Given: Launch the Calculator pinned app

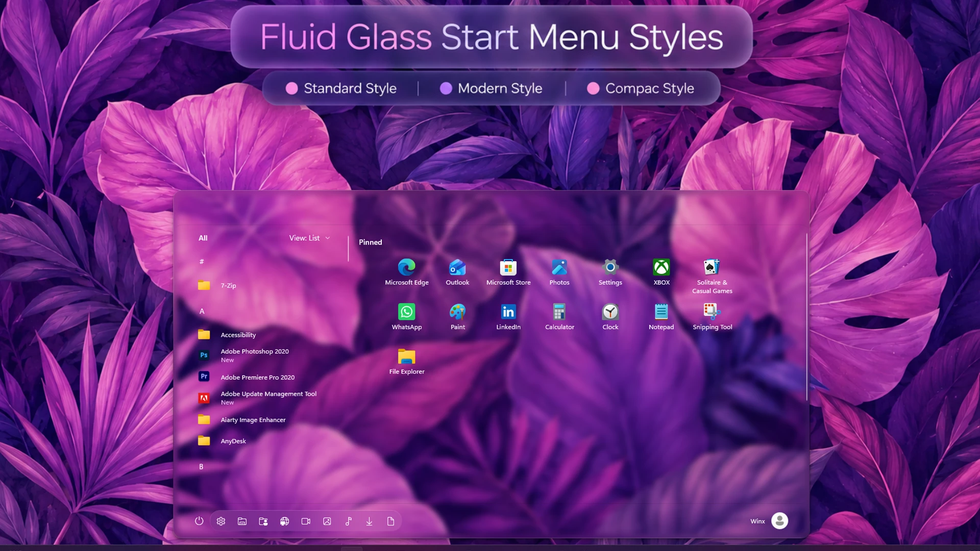Looking at the screenshot, I should 559,317.
